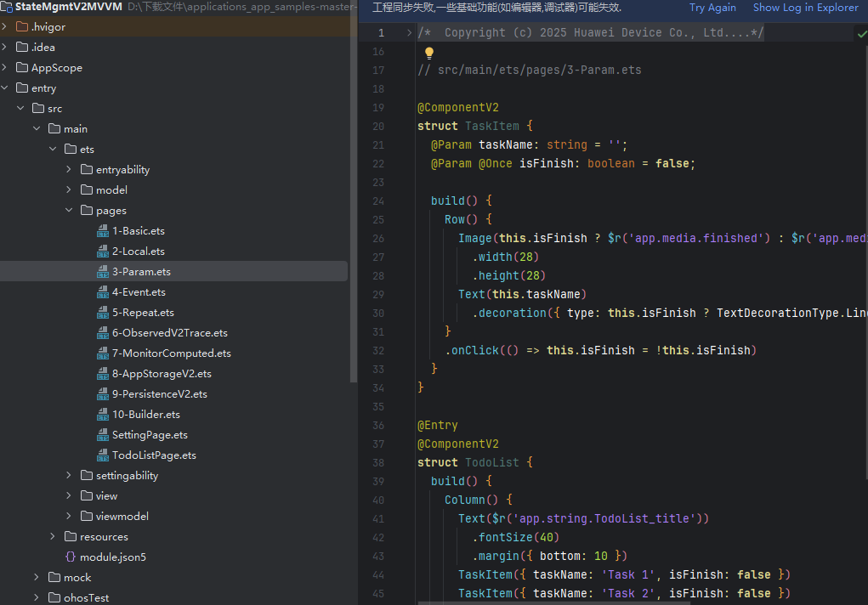Collapse the entry folder arrow
This screenshot has height=605, width=868.
pos(4,88)
